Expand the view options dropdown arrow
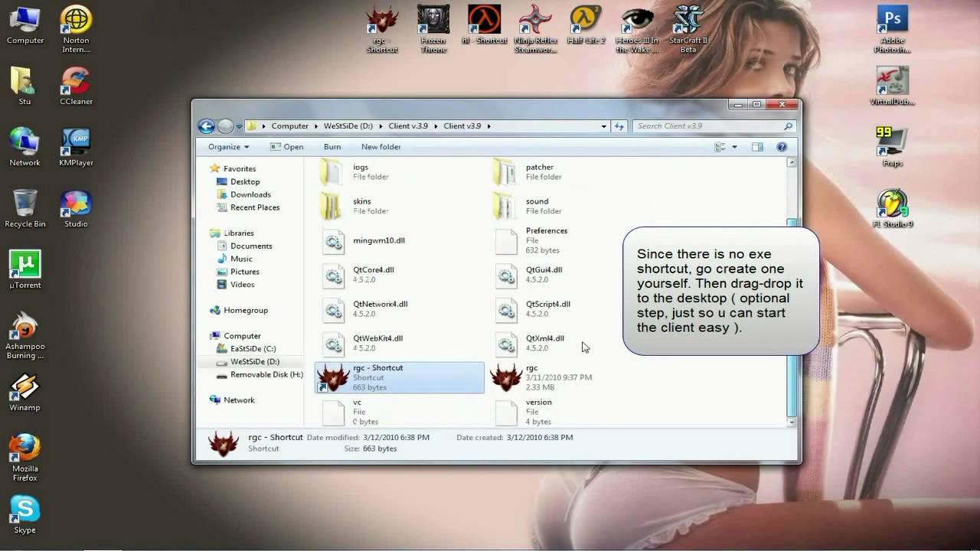Viewport: 980px width, 551px height. click(734, 147)
